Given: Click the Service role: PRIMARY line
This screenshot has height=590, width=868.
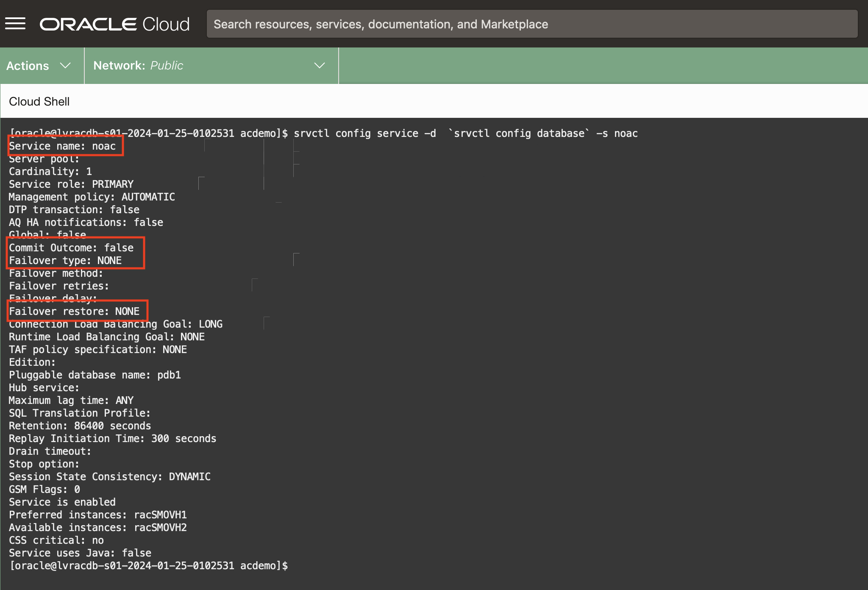Looking at the screenshot, I should tap(71, 184).
